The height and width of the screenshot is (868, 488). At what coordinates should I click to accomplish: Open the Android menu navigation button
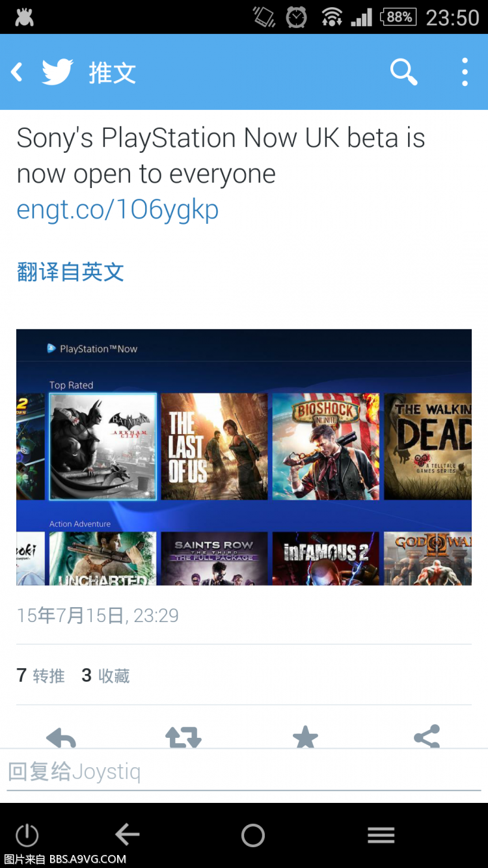[381, 835]
